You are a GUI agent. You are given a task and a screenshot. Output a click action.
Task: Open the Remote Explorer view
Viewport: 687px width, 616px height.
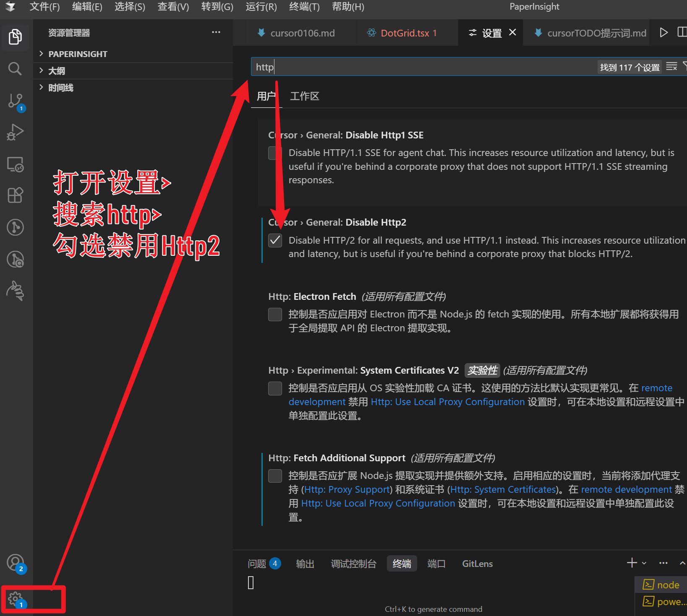tap(15, 164)
